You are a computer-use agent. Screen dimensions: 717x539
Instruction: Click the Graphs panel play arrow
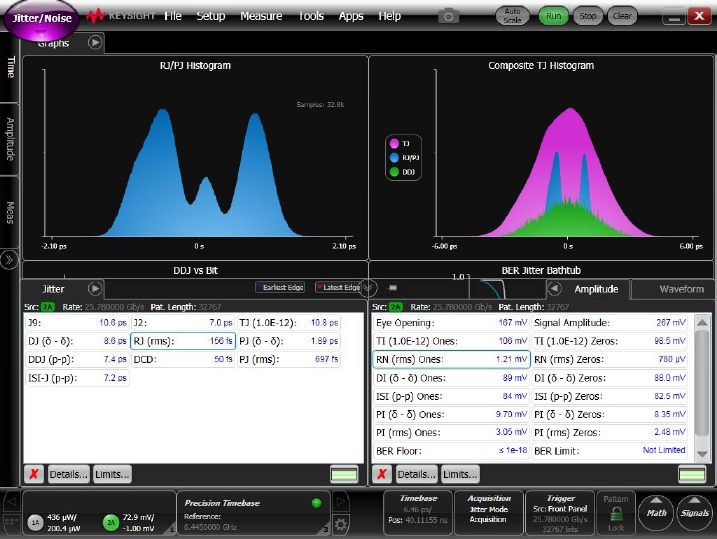(95, 43)
